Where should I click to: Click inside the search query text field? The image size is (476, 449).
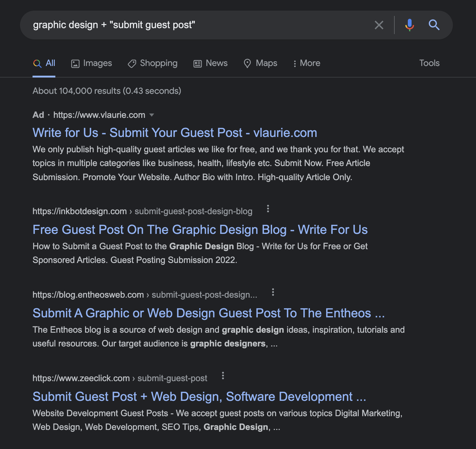200,25
